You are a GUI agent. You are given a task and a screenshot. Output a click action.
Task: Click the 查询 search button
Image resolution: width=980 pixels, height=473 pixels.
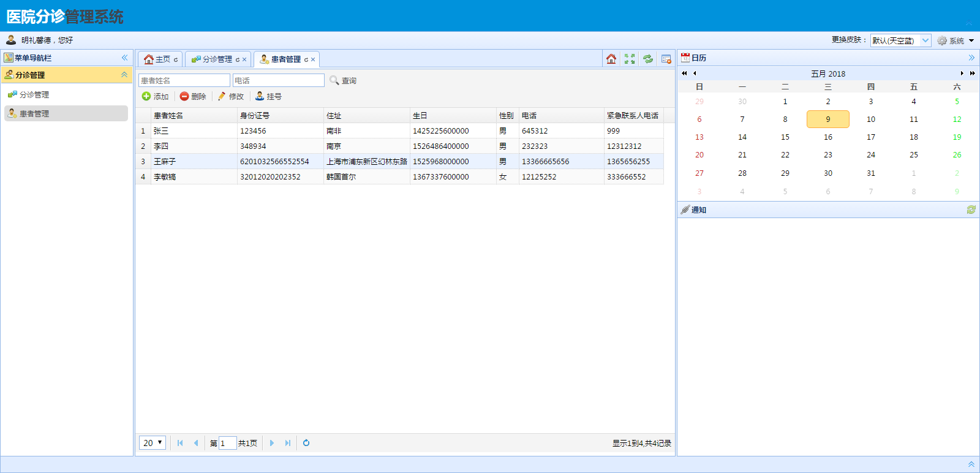(343, 80)
